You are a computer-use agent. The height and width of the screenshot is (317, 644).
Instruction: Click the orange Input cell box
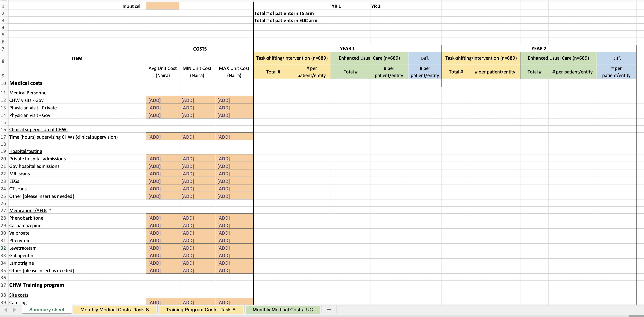tap(162, 6)
